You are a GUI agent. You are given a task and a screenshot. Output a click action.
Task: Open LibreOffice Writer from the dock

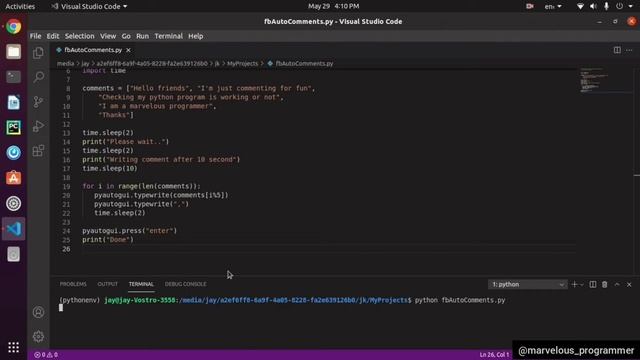13,102
